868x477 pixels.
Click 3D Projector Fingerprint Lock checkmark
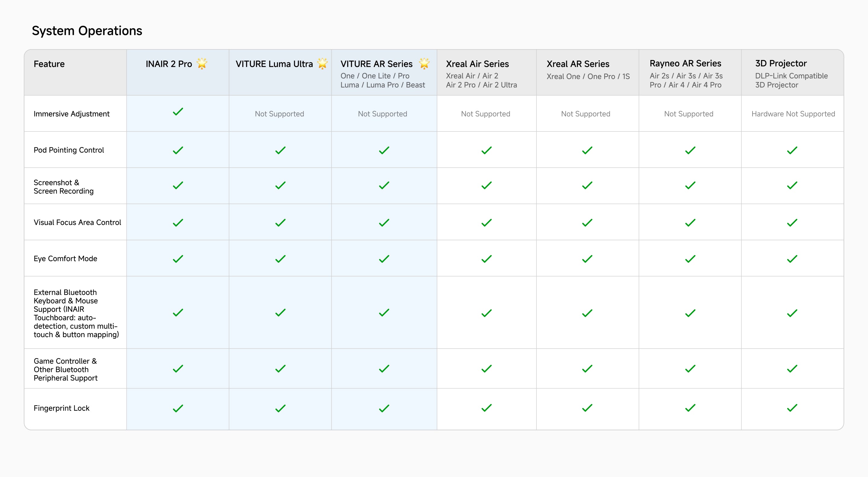[x=792, y=408]
